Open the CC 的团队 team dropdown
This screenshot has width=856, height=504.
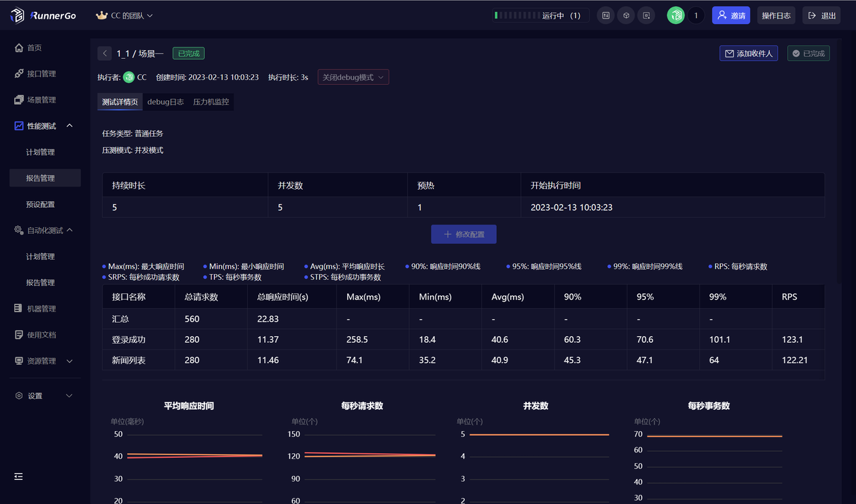(125, 15)
